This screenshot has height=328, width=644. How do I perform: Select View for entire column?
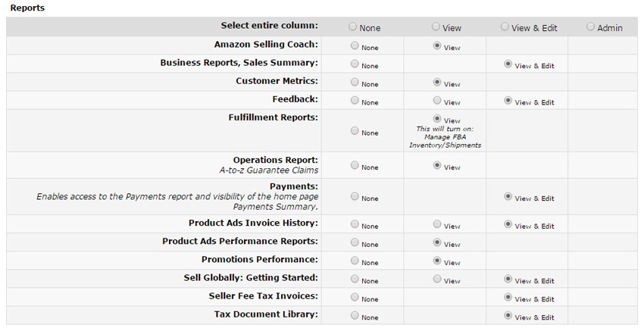tap(436, 27)
